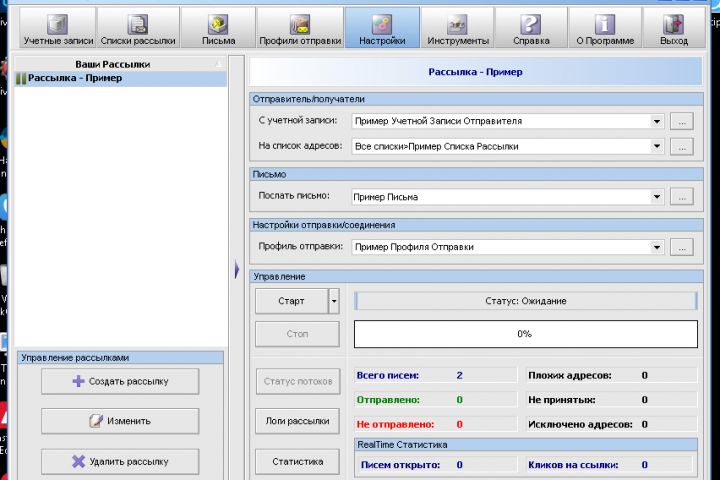The height and width of the screenshot is (480, 720).
Task: Click the Управление section header
Action: pos(476,277)
